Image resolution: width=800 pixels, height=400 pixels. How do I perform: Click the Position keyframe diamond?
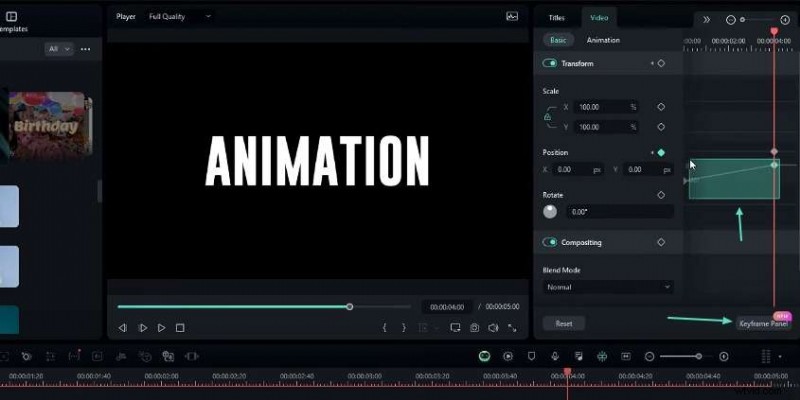tap(661, 153)
